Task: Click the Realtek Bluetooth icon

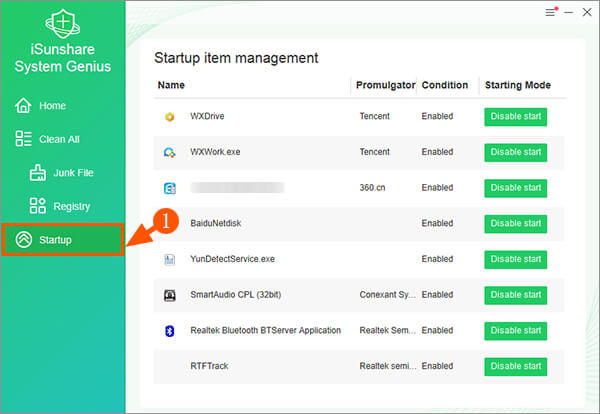Action: coord(169,331)
